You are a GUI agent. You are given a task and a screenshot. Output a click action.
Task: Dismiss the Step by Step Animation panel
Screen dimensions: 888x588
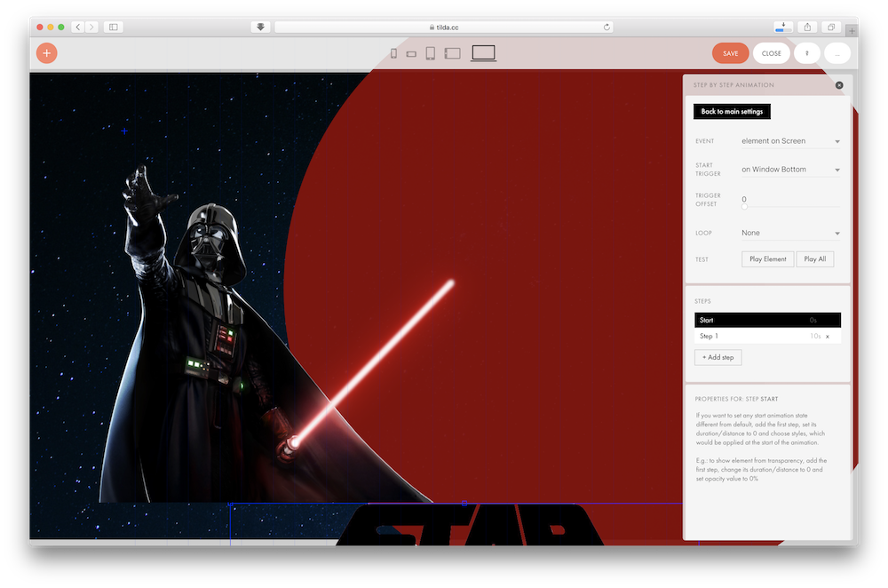[x=839, y=85]
